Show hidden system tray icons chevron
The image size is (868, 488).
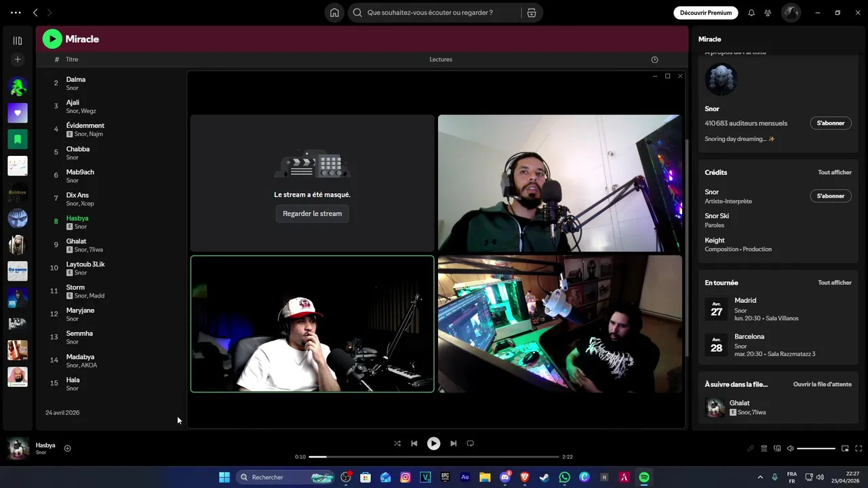coord(760,477)
